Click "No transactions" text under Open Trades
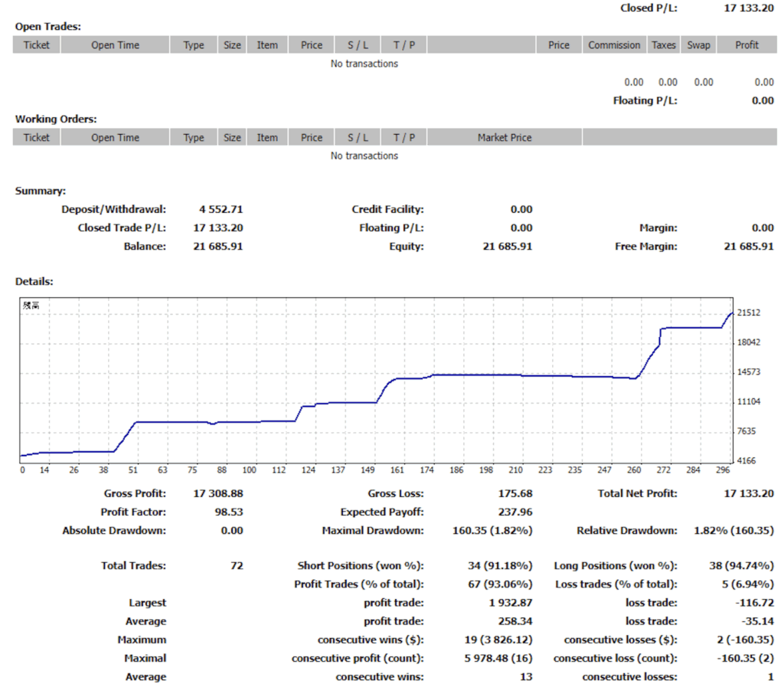This screenshot has width=784, height=684. click(364, 64)
